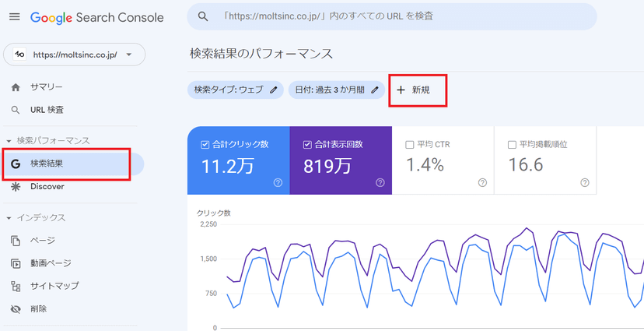Image resolution: width=644 pixels, height=331 pixels.
Task: Click the 11.2万 clicks value
Action: [227, 166]
